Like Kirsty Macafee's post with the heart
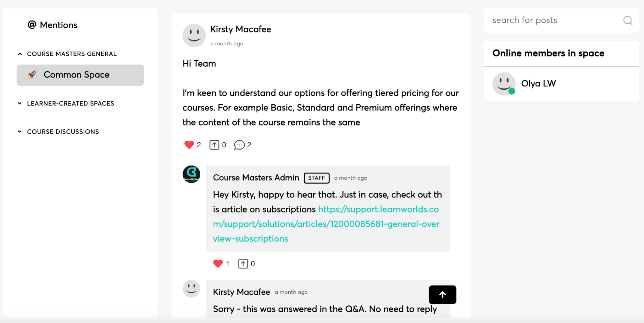This screenshot has width=644, height=323. 189,145
